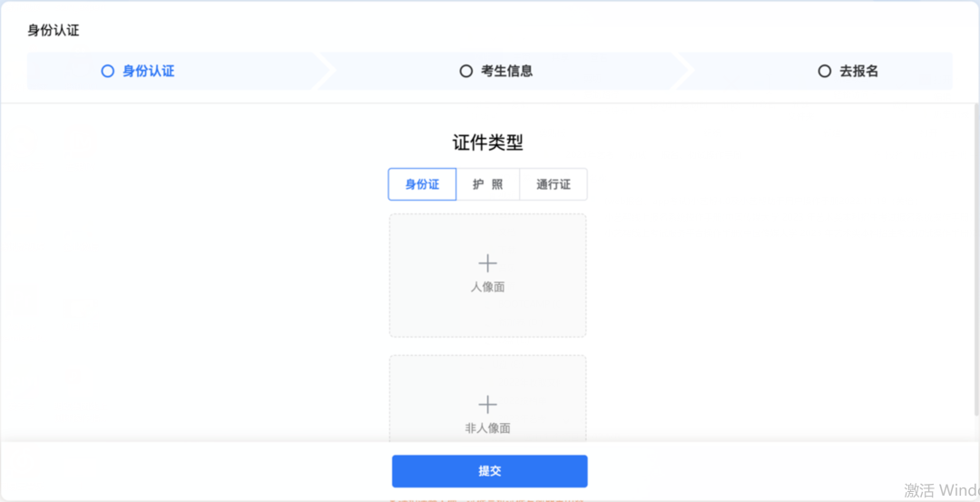This screenshot has height=502, width=980.
Task: Click the circle icon beside 身份认证 step
Action: (x=107, y=72)
